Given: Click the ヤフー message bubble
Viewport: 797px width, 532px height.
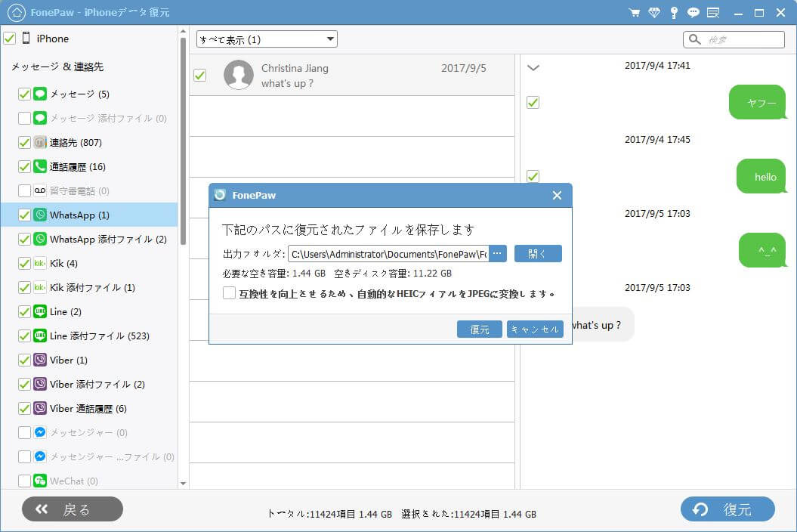Looking at the screenshot, I should coord(758,102).
